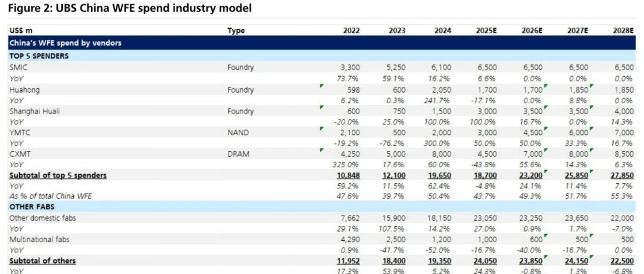
Task: Click the Shanghai Huali row label
Action: point(34,111)
